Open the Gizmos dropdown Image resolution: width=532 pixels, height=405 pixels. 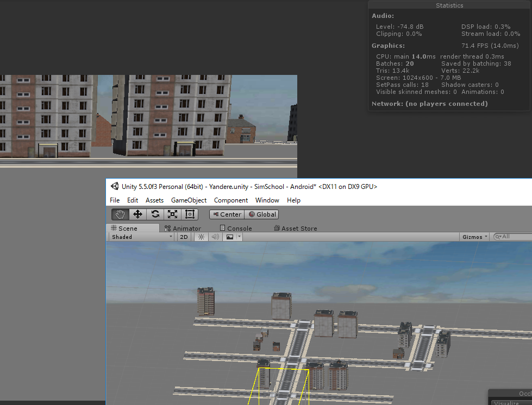coord(474,237)
